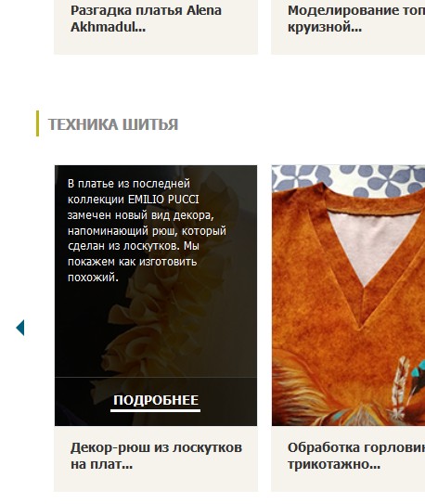Open the ПОДРОБНЕЕ link
Screen dimensions: 425x504
[x=156, y=400]
